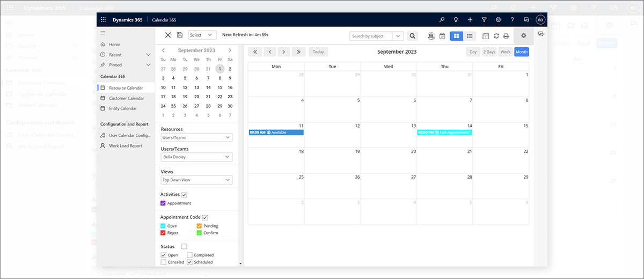Screen dimensions: 644x279
Task: Click the help question mark icon
Action: [512, 20]
